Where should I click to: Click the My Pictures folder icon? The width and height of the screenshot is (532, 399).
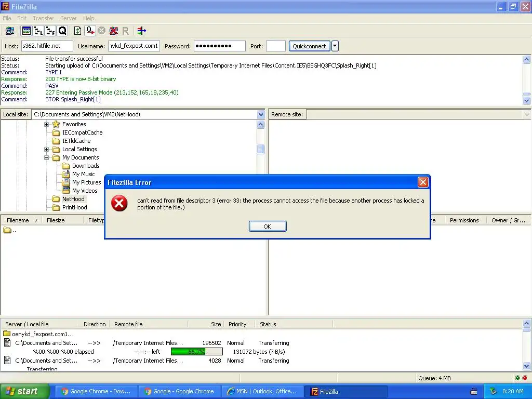pyautogui.click(x=66, y=182)
